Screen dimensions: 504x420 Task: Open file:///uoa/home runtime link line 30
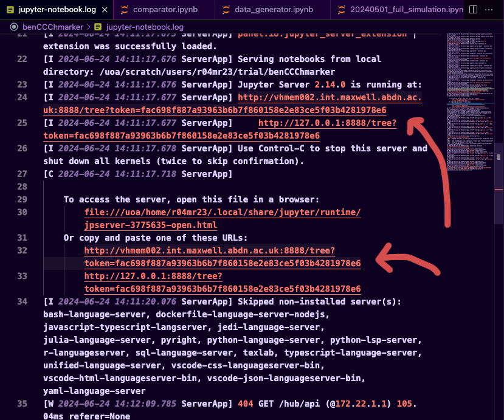[223, 212]
